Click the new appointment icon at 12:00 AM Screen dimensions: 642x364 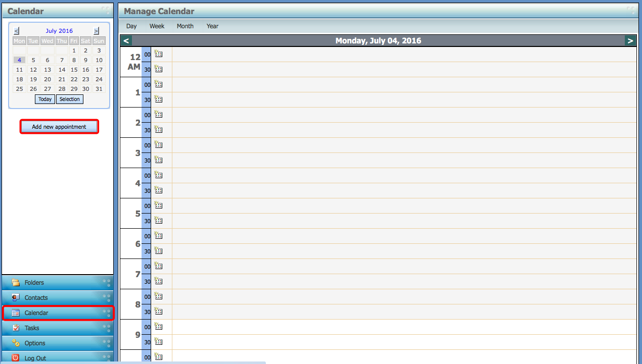click(x=158, y=54)
